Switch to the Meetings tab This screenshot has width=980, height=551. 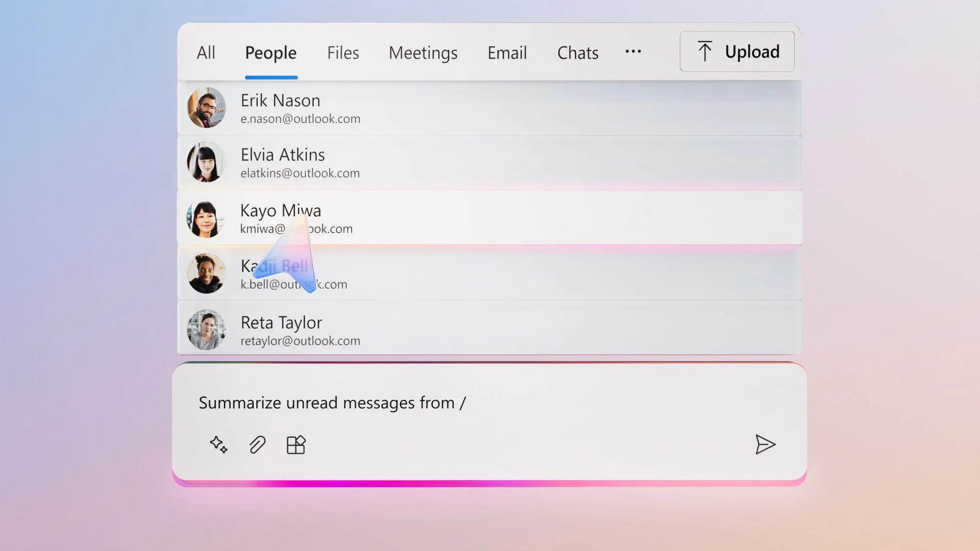click(423, 53)
